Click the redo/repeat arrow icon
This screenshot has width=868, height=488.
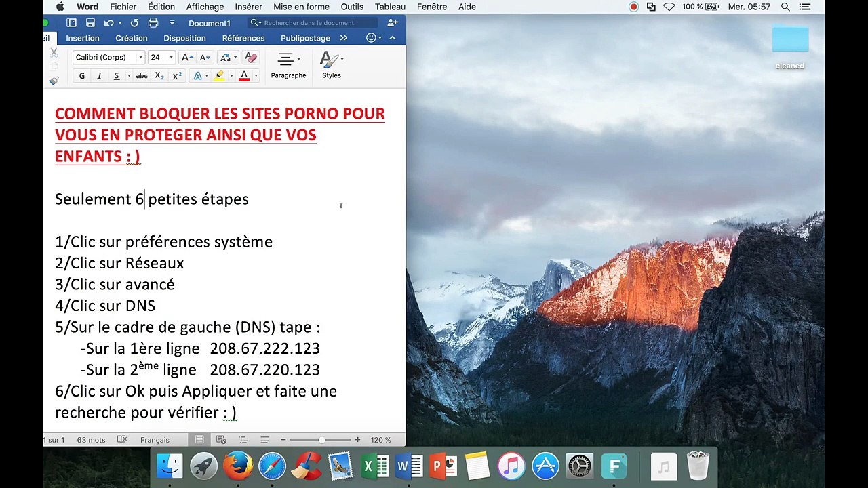[x=134, y=23]
